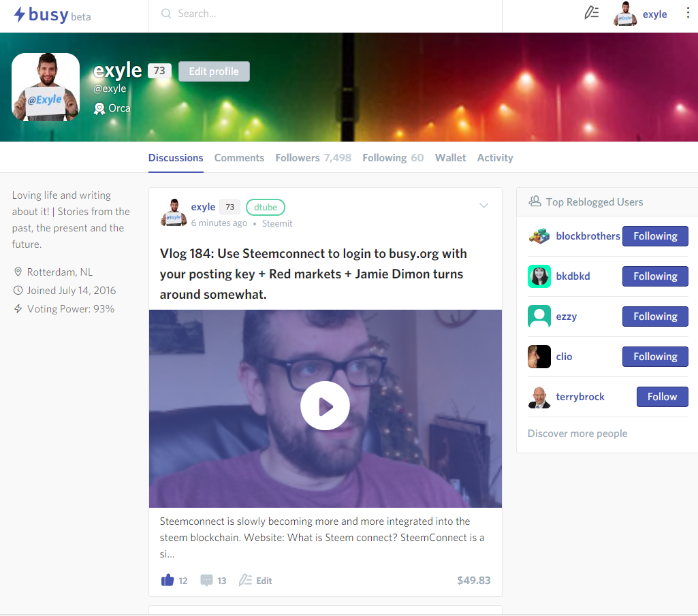Click the large exyle profile picture
This screenshot has width=698, height=616.
(46, 87)
